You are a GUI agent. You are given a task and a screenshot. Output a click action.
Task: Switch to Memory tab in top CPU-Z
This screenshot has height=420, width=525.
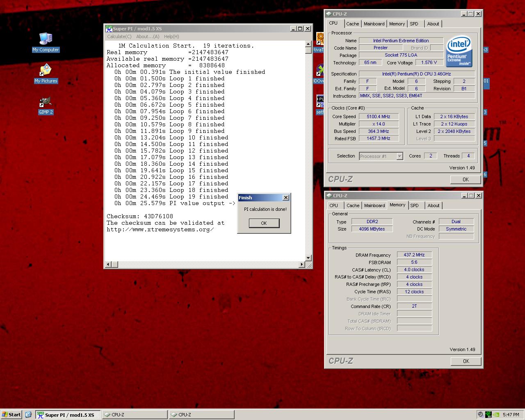click(x=397, y=24)
